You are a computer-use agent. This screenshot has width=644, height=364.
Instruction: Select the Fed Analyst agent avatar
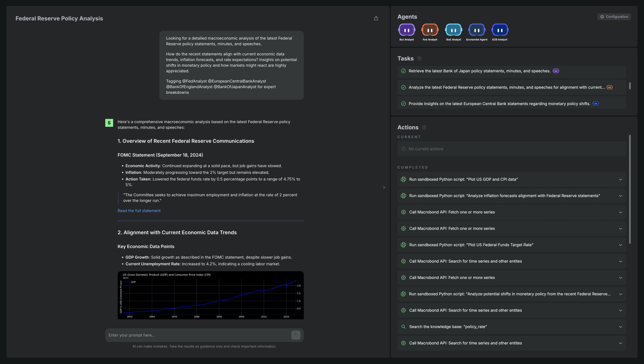click(430, 30)
